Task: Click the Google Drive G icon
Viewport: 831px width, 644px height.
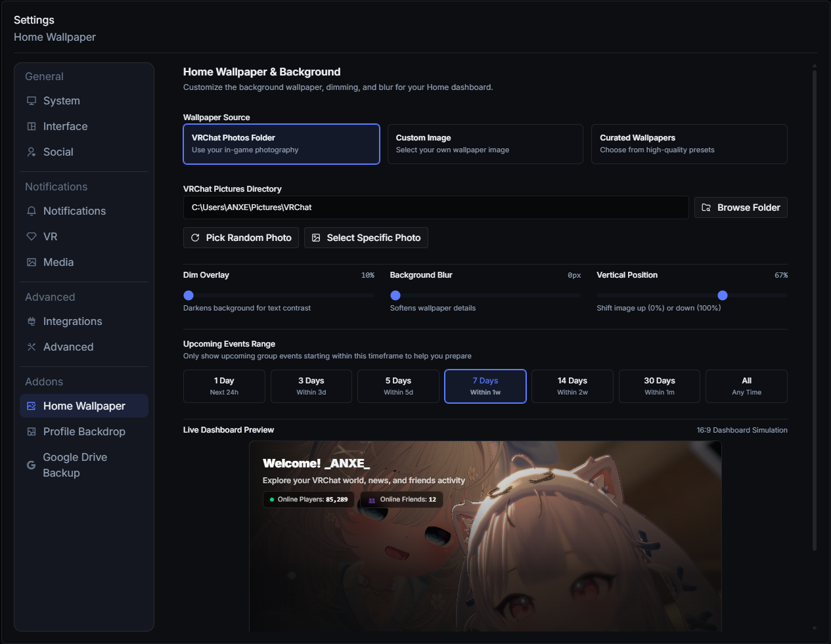Action: (31, 465)
